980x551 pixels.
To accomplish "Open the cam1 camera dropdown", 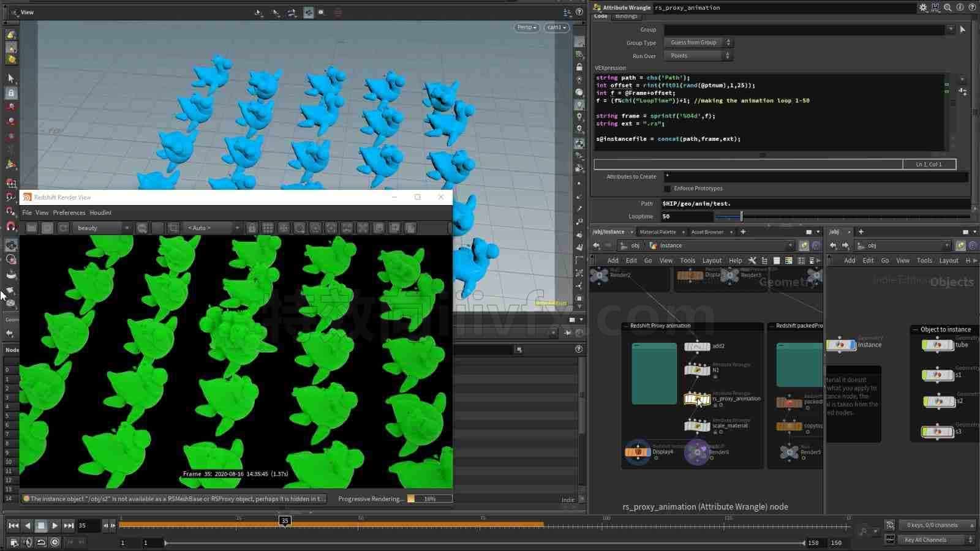I will (x=557, y=28).
